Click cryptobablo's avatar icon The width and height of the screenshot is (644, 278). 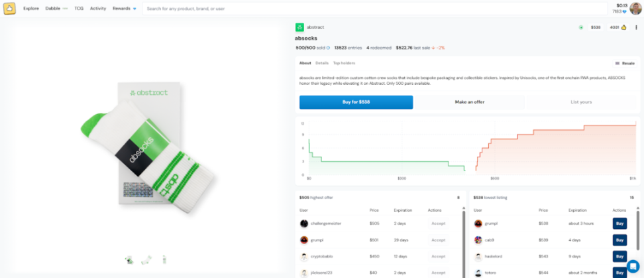click(304, 256)
